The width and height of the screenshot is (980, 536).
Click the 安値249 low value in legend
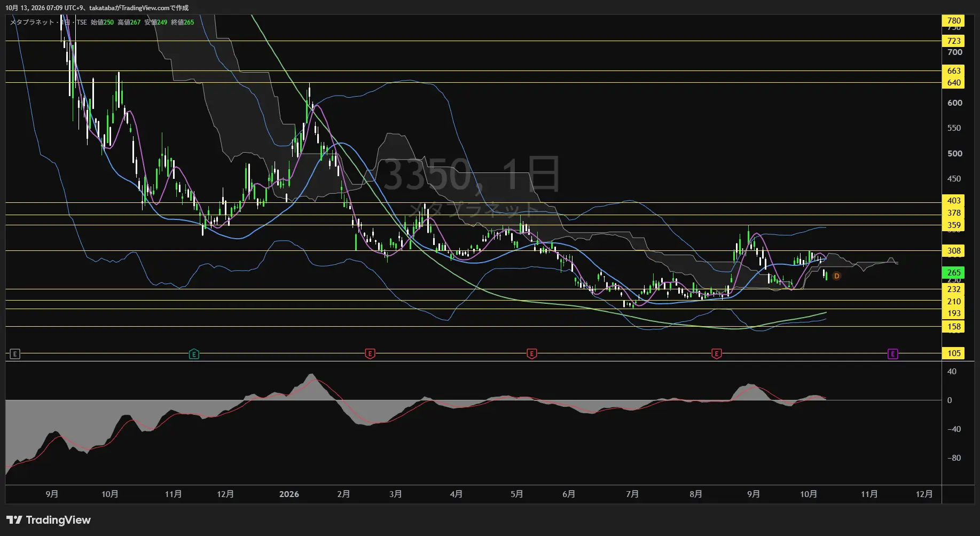[x=155, y=22]
